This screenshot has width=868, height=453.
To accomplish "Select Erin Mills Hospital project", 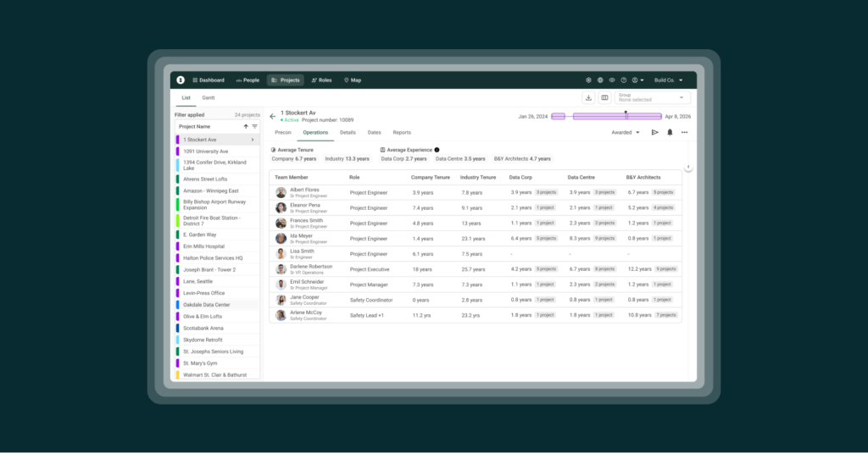I will 218,246.
